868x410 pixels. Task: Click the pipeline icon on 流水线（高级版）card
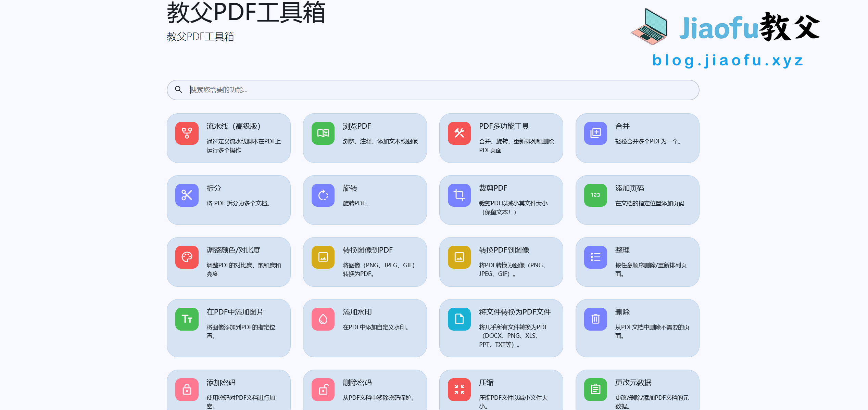[187, 133]
